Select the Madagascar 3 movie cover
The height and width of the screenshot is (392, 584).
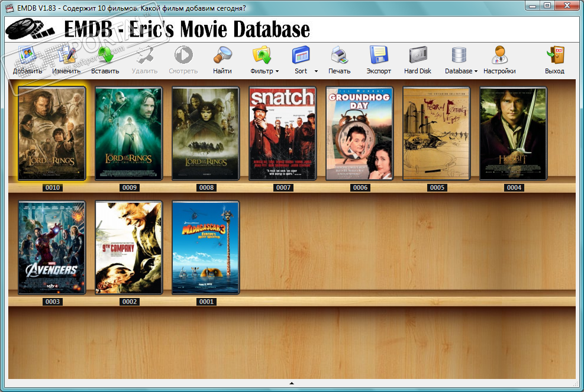(x=205, y=248)
